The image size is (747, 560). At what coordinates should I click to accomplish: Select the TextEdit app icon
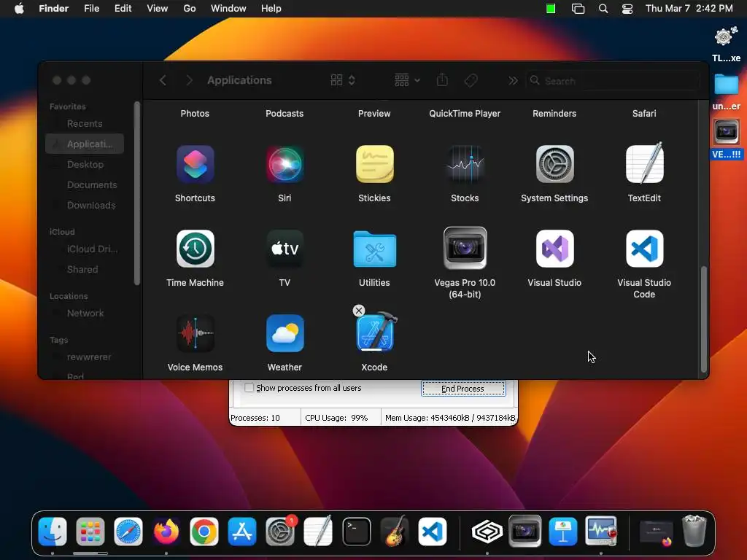tap(644, 163)
